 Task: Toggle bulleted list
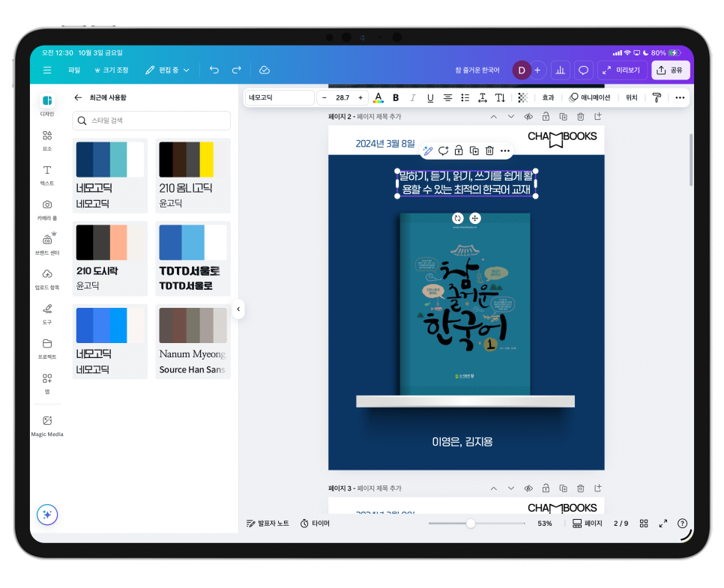[465, 97]
